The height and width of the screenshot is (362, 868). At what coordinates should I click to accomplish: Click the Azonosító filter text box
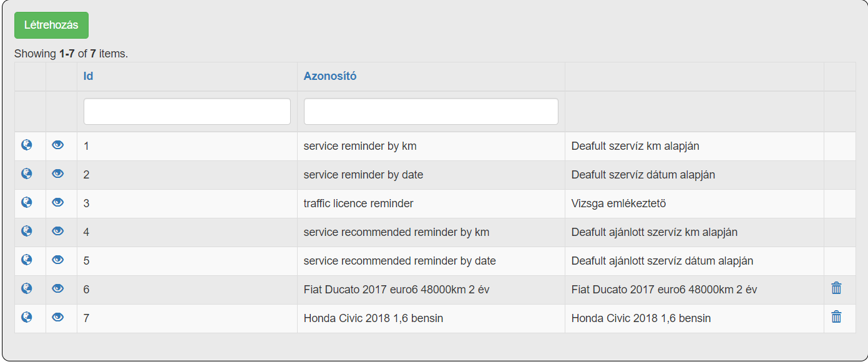click(x=431, y=111)
